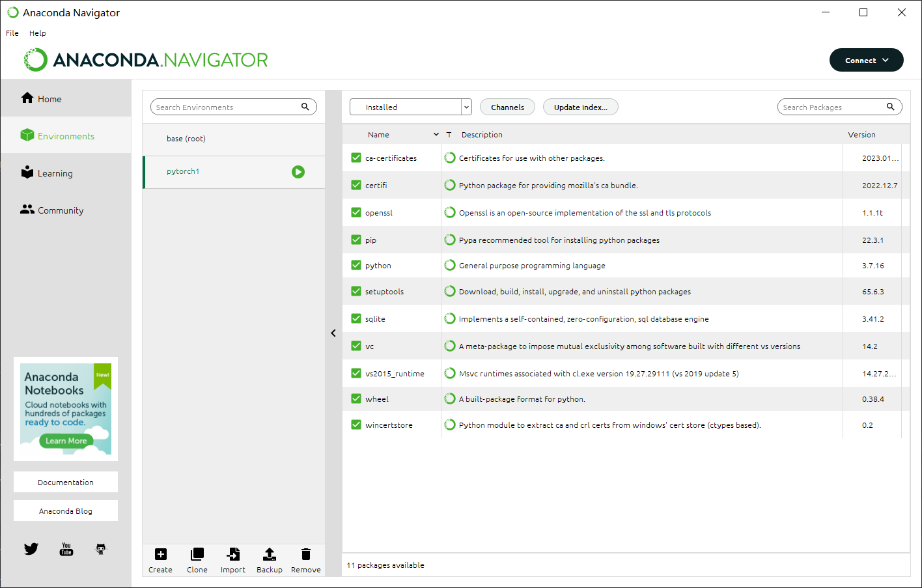Click the status ring icon for sqlite
Image resolution: width=922 pixels, height=588 pixels.
click(x=450, y=318)
